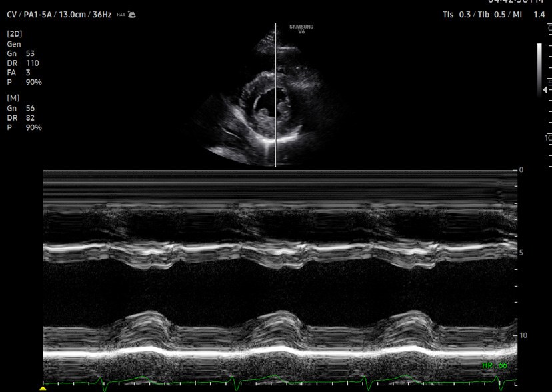Select the [2D] parameter group header
The height and width of the screenshot is (392, 552).
coord(15,34)
